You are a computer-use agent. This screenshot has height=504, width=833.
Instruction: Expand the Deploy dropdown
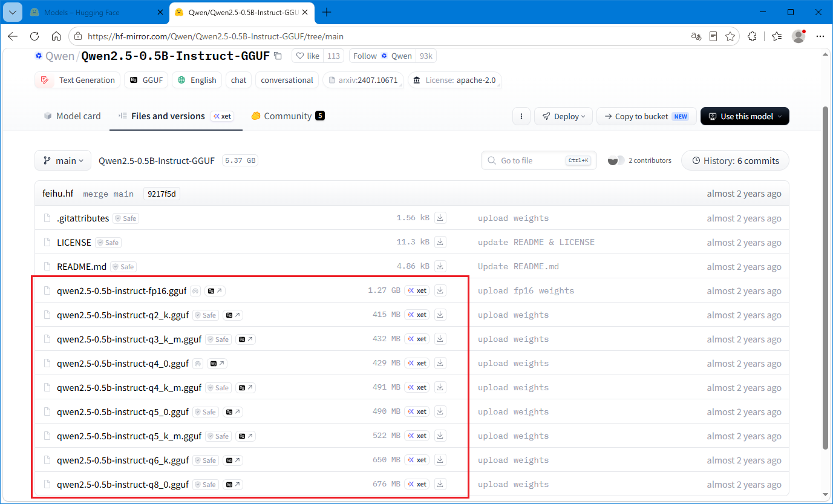tap(563, 116)
